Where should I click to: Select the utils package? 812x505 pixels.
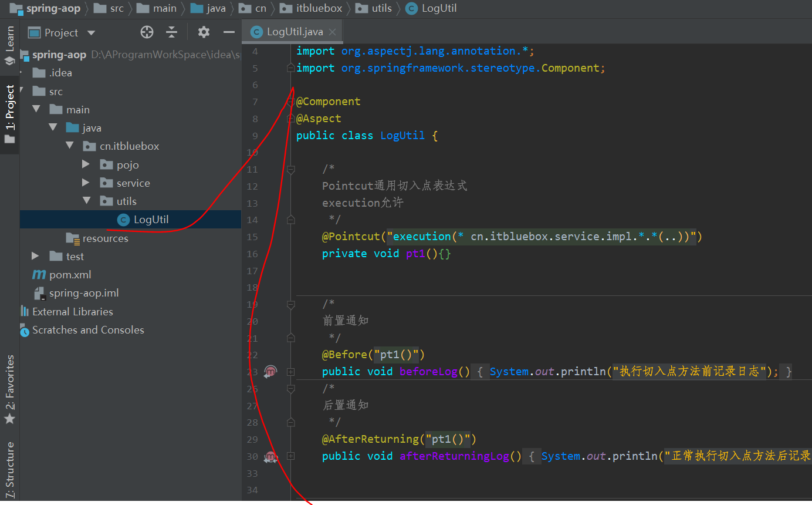click(x=126, y=201)
